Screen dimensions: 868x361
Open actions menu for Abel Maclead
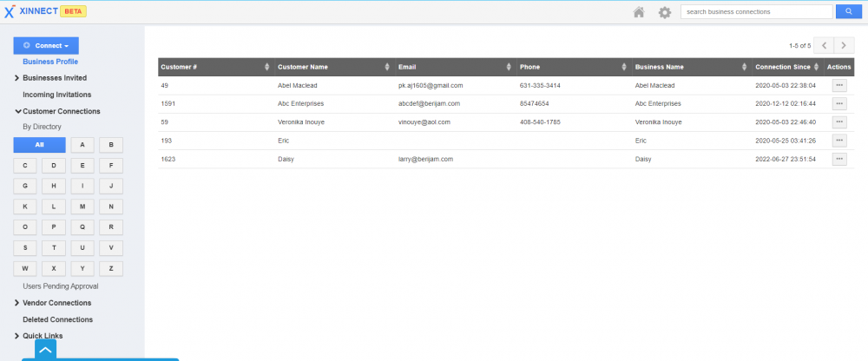pos(838,86)
